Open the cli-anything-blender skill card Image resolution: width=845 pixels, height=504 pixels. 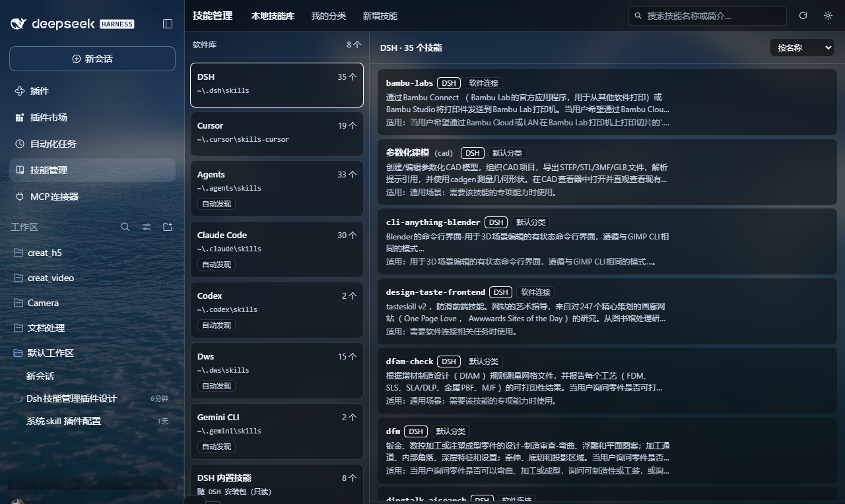coord(607,241)
